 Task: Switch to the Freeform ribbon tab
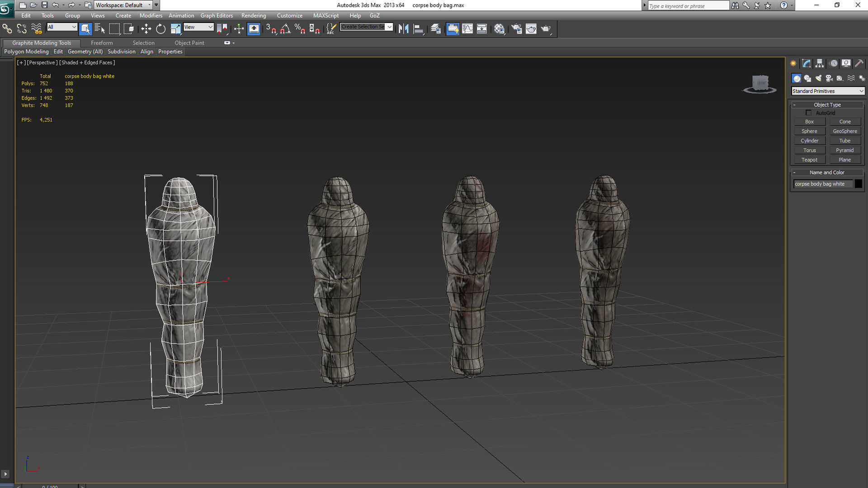click(102, 43)
